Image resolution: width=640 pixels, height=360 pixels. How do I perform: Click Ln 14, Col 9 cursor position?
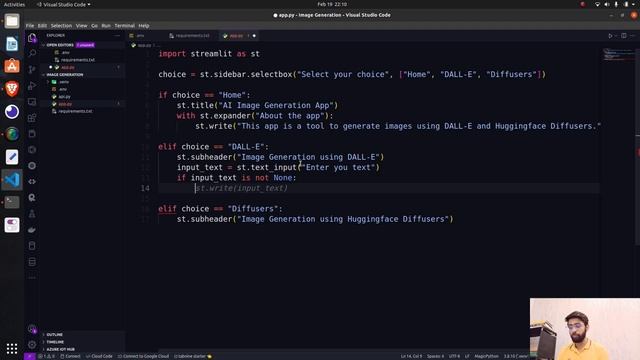411,356
